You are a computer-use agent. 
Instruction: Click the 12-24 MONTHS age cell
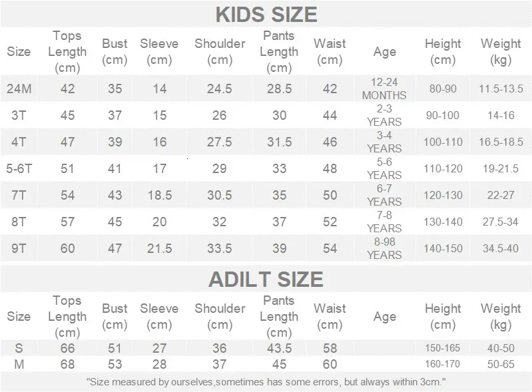(x=384, y=89)
